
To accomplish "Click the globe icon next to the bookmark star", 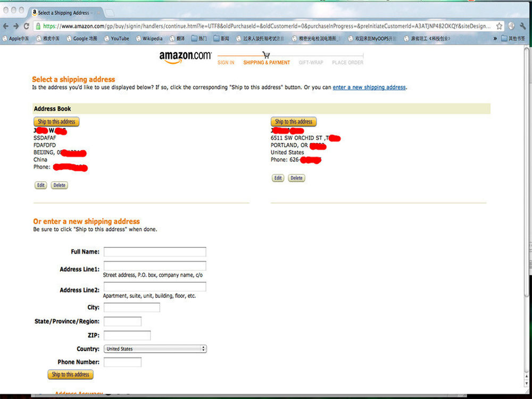I will [511, 26].
